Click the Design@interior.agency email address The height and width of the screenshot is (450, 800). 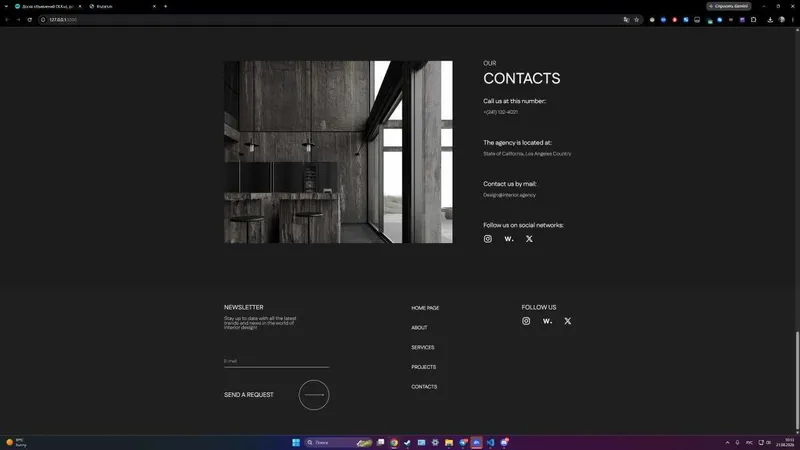[x=509, y=195]
